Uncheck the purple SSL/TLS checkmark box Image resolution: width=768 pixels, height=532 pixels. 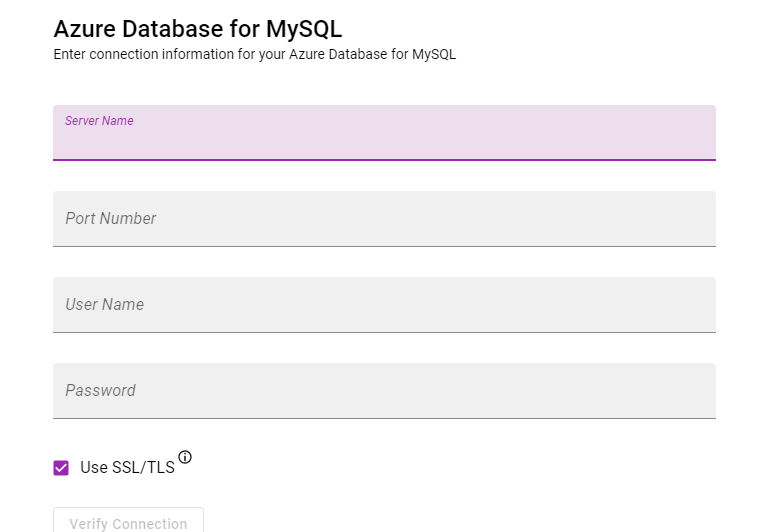point(61,468)
